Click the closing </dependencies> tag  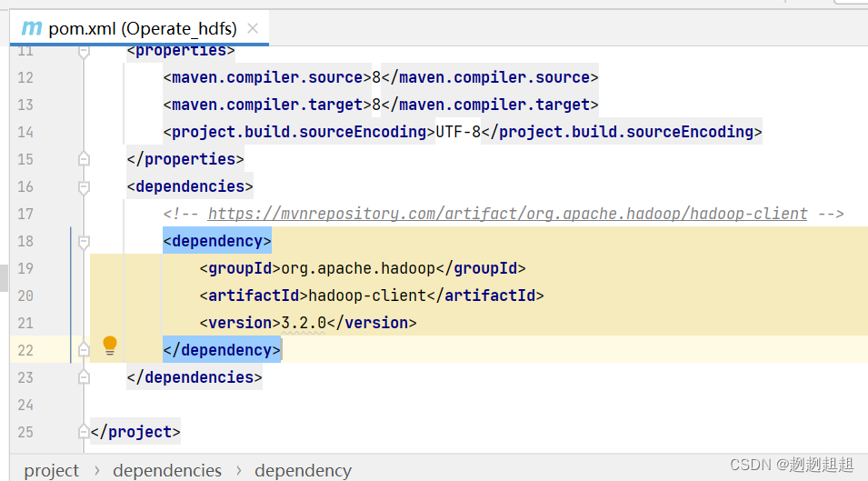(x=195, y=377)
